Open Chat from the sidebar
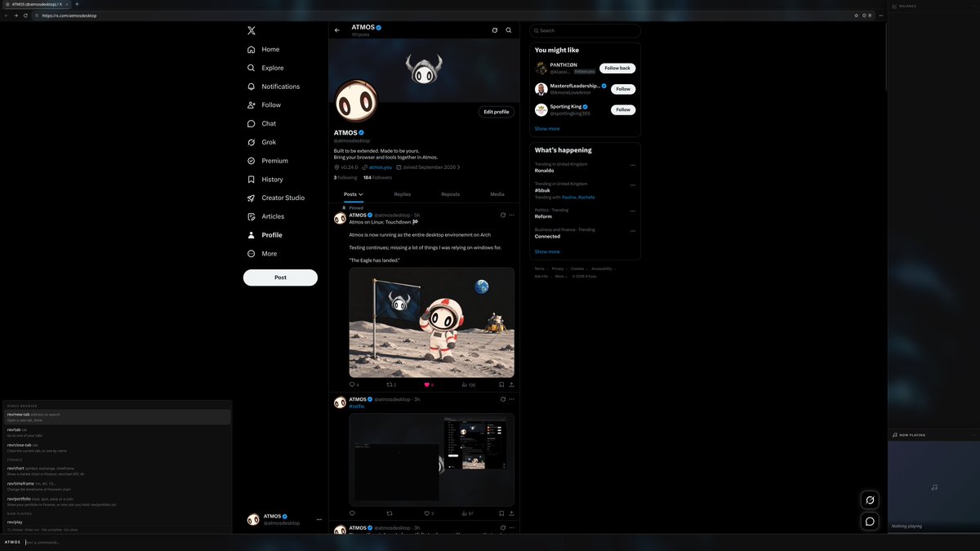The height and width of the screenshot is (551, 980). coord(261,123)
